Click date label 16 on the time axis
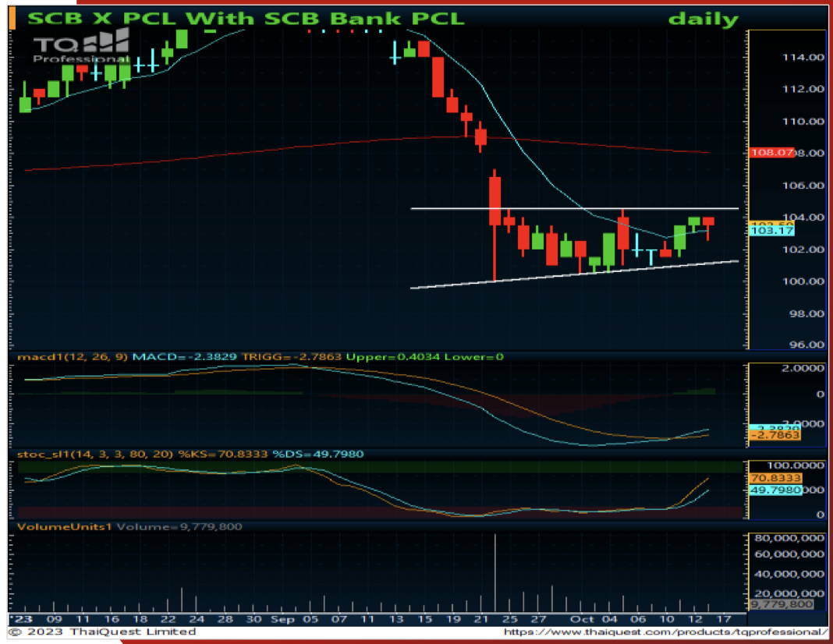833x644 pixels. point(112,619)
